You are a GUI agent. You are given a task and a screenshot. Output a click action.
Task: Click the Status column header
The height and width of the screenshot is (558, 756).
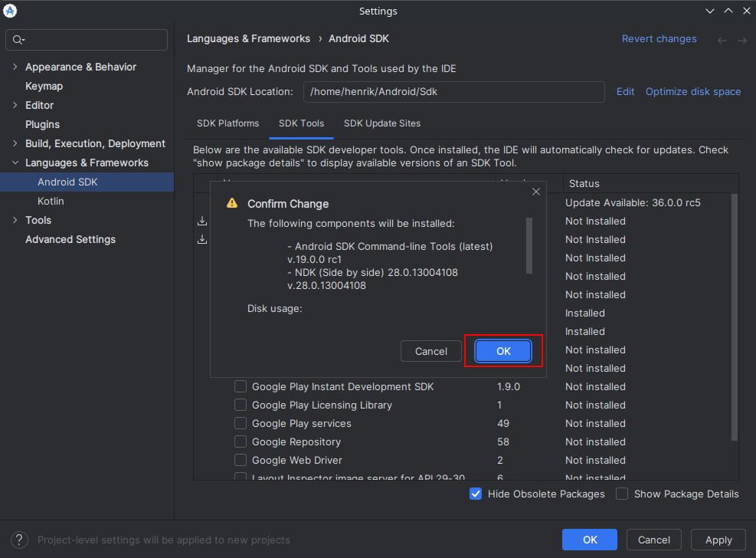(584, 183)
